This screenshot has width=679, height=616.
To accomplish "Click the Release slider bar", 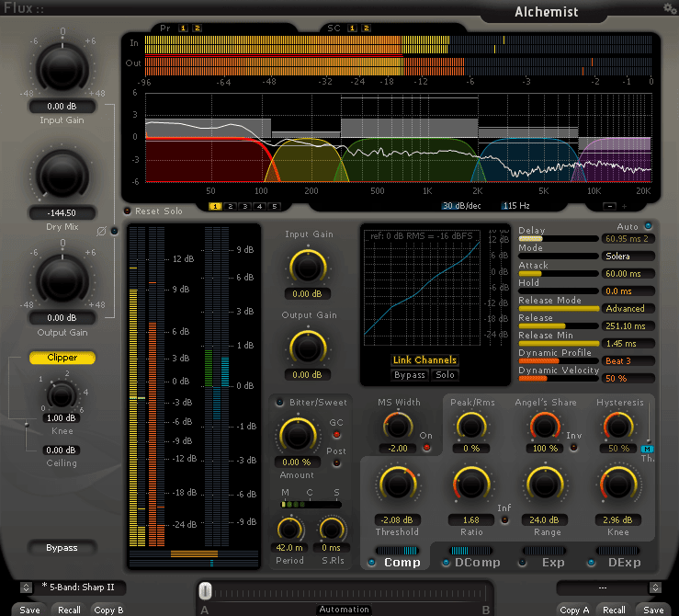I will tap(559, 325).
